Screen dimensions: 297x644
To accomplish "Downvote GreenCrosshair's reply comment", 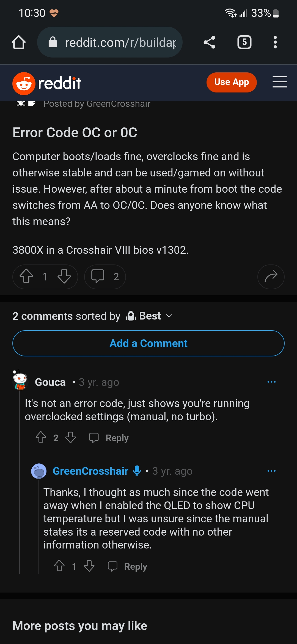I will tap(89, 566).
